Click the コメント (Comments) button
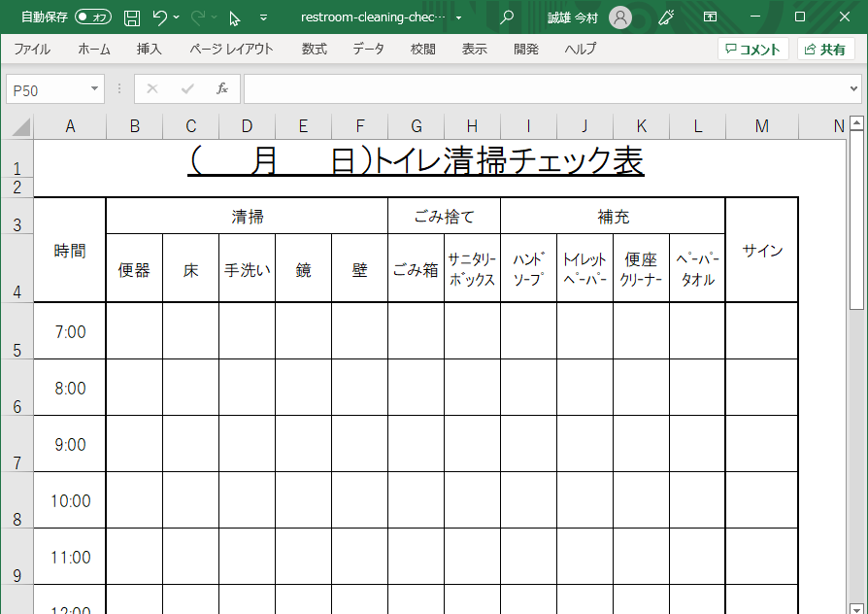The width and height of the screenshot is (868, 614). tap(753, 50)
